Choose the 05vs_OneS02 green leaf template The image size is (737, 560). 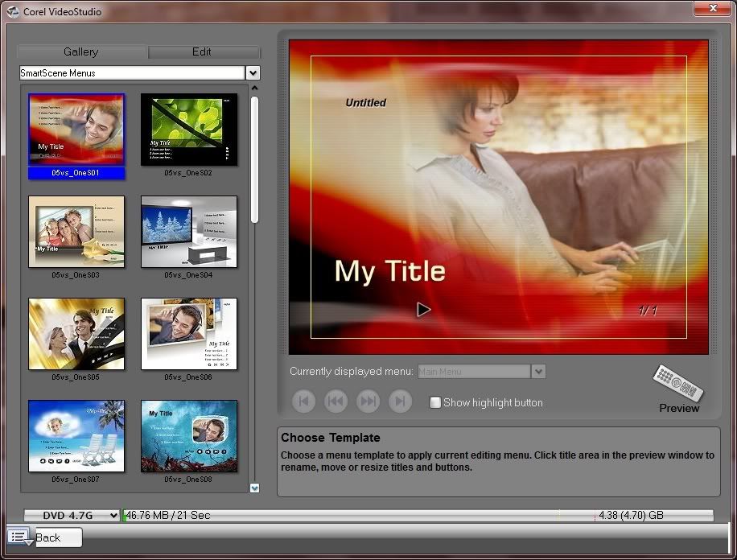[189, 130]
